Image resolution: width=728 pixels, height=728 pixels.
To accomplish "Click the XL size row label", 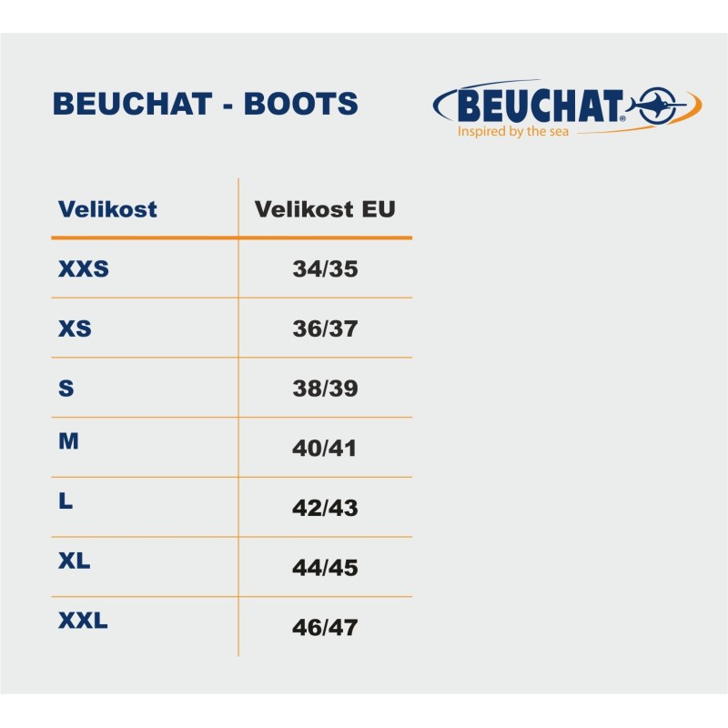I will click(75, 561).
